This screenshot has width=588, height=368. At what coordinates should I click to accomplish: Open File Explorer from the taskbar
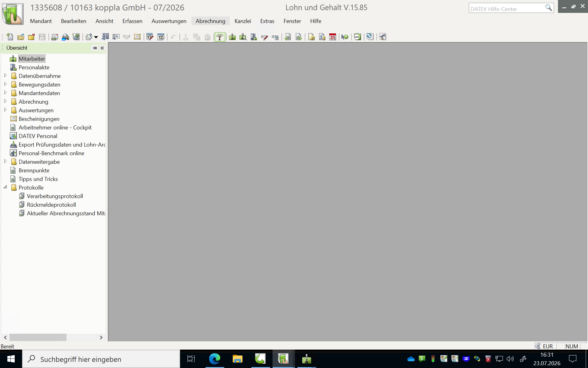coord(237,359)
